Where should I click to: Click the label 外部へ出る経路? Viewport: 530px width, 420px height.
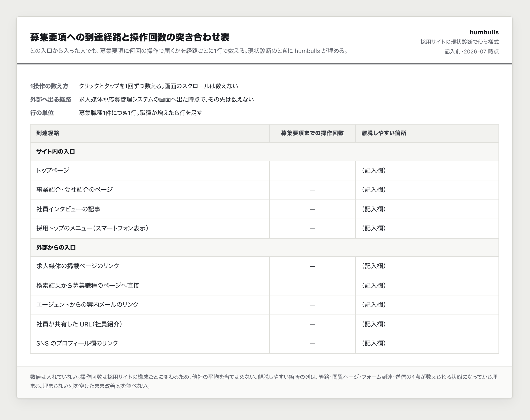(50, 99)
